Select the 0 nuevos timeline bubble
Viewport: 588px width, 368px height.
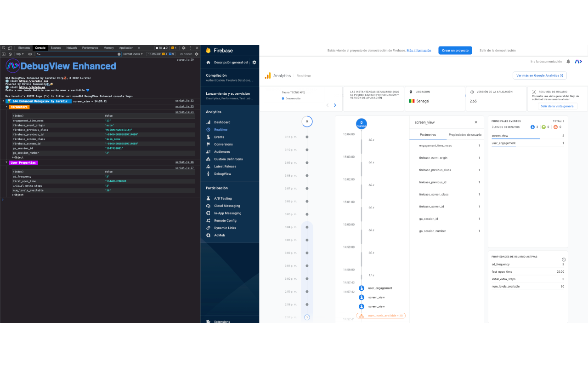[362, 124]
